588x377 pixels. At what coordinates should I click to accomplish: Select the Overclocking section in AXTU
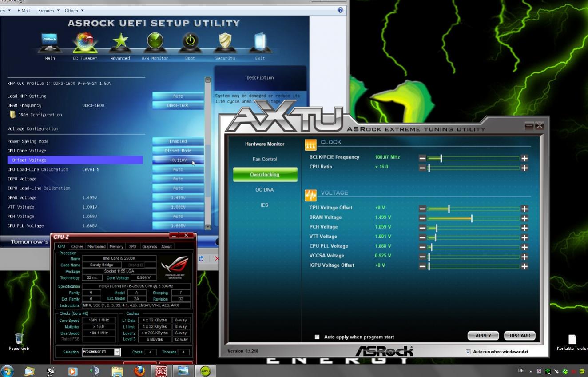pyautogui.click(x=265, y=175)
